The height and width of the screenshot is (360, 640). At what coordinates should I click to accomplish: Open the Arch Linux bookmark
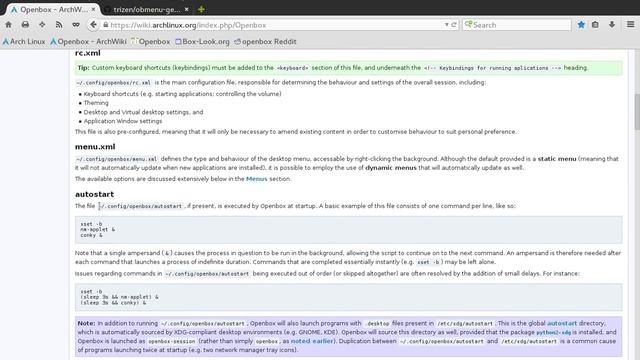24,42
